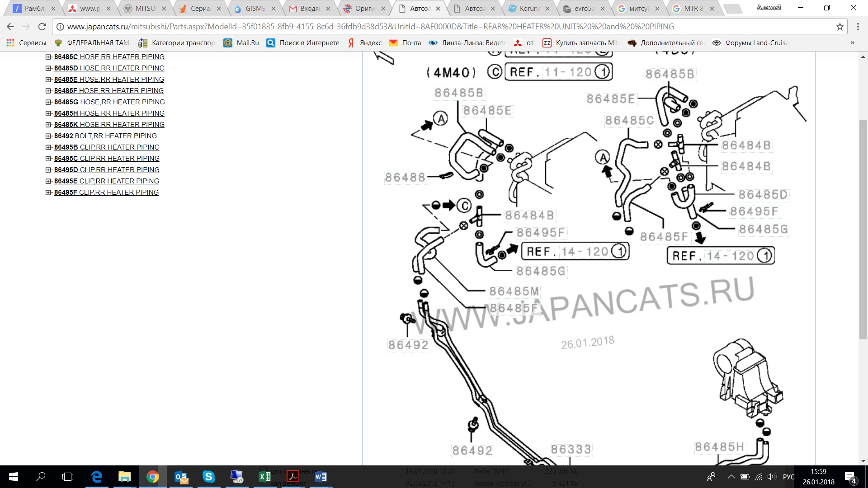The image size is (868, 488).
Task: Expand the 86495F CLIP tree node
Action: (48, 192)
